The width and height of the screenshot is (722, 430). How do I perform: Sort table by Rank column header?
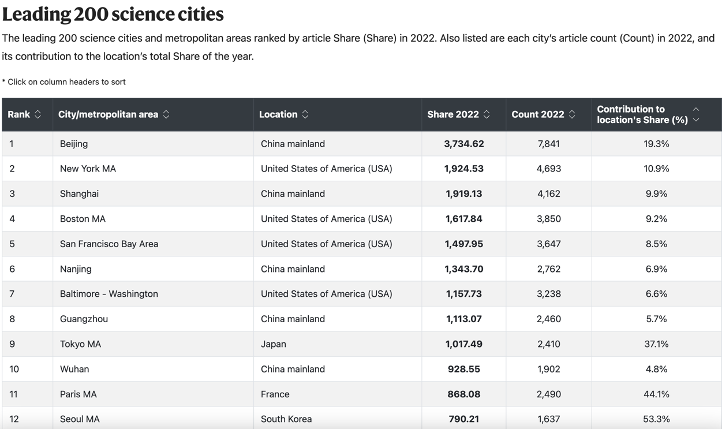tap(18, 114)
